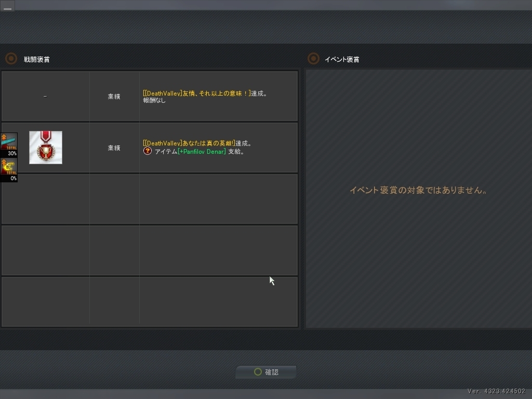Click the 0% total gold boost icon
The width and height of the screenshot is (532, 399).
point(8,170)
